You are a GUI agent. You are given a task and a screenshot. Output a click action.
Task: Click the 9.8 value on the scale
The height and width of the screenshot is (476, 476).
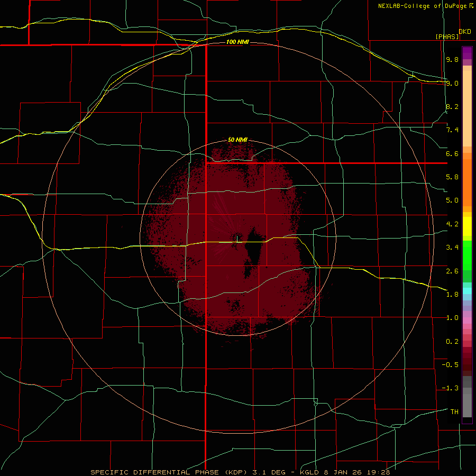[452, 59]
